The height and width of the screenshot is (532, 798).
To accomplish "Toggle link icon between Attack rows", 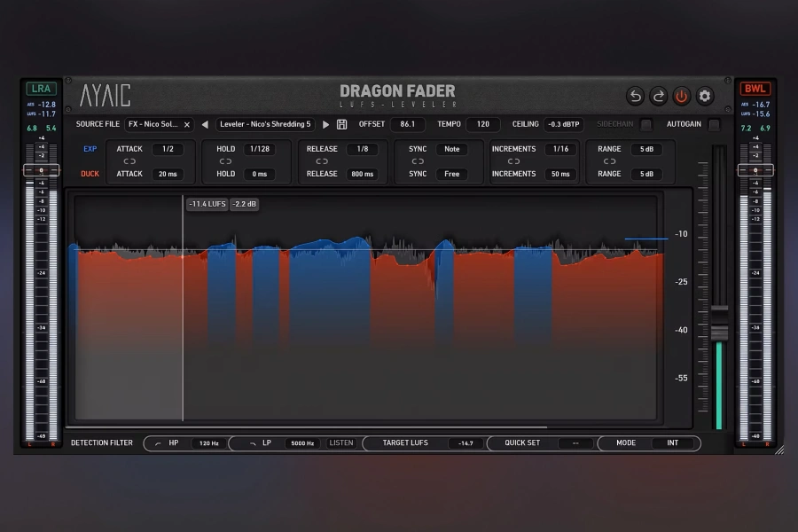I will [x=129, y=161].
